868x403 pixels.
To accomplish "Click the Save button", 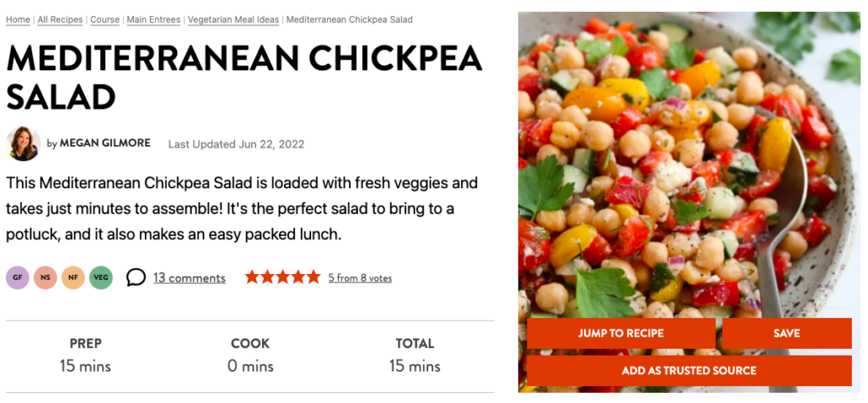I will click(787, 333).
